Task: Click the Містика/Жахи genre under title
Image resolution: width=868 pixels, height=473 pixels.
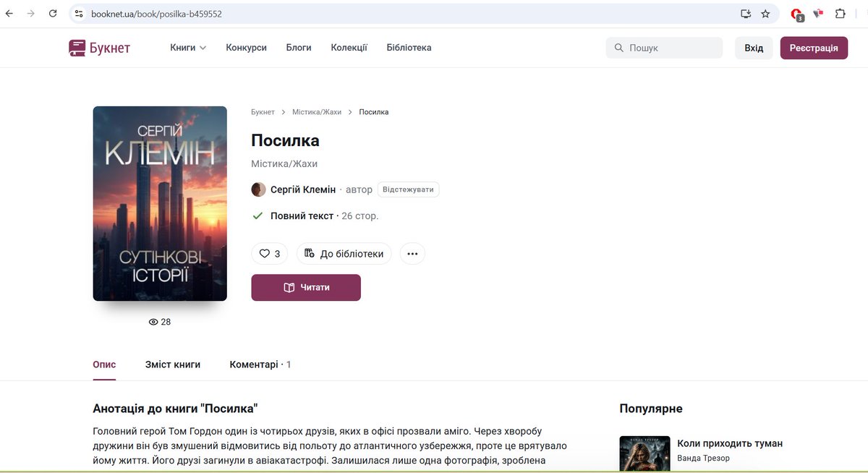Action: (x=284, y=163)
